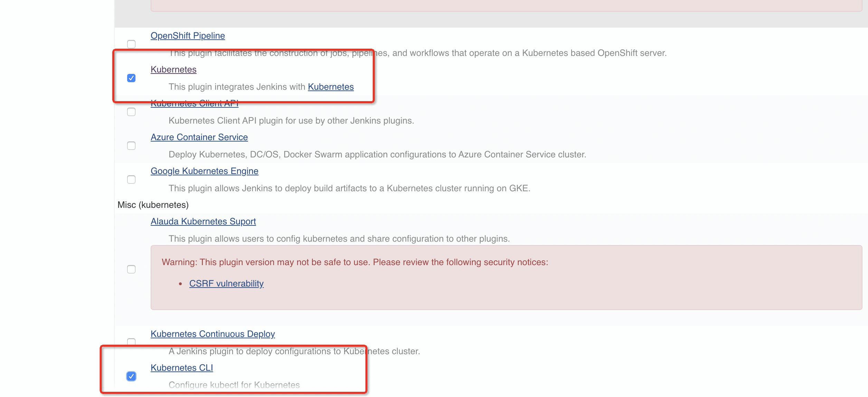Tick the OpenShift Pipeline checkbox
Screen dimensions: 868x397
[131, 44]
